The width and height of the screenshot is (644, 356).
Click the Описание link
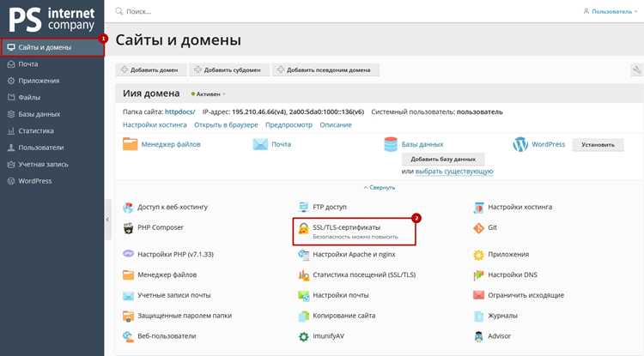coord(336,124)
